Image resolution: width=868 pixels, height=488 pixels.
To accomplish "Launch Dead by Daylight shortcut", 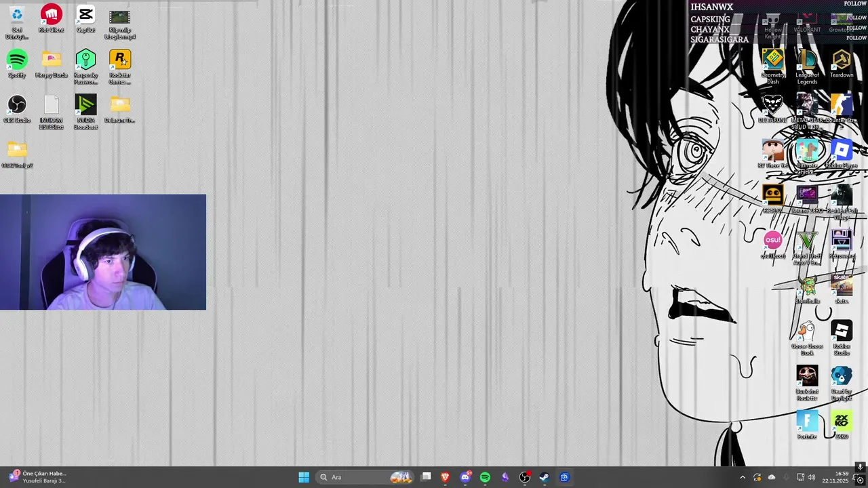I will click(842, 384).
